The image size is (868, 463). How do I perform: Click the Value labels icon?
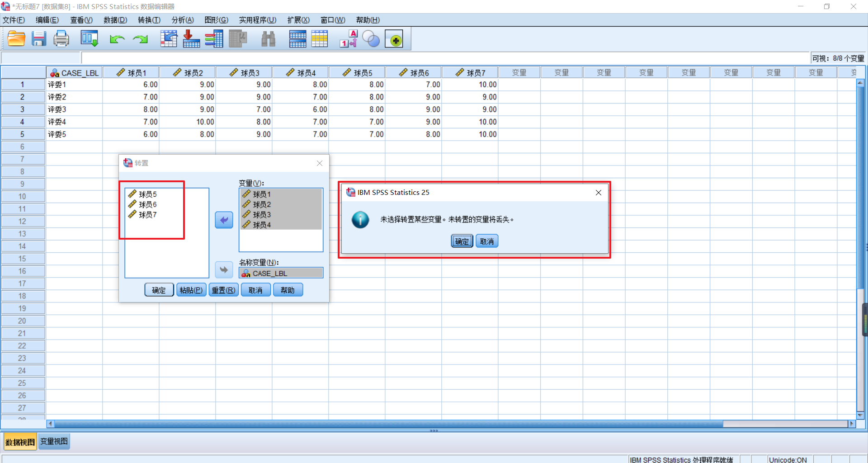pos(349,39)
